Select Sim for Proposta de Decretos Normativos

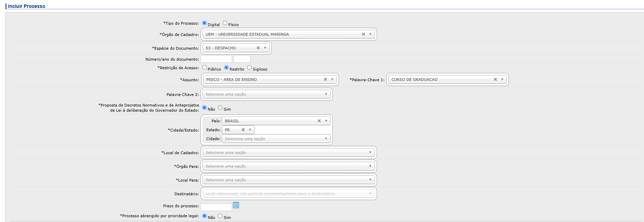(x=220, y=108)
